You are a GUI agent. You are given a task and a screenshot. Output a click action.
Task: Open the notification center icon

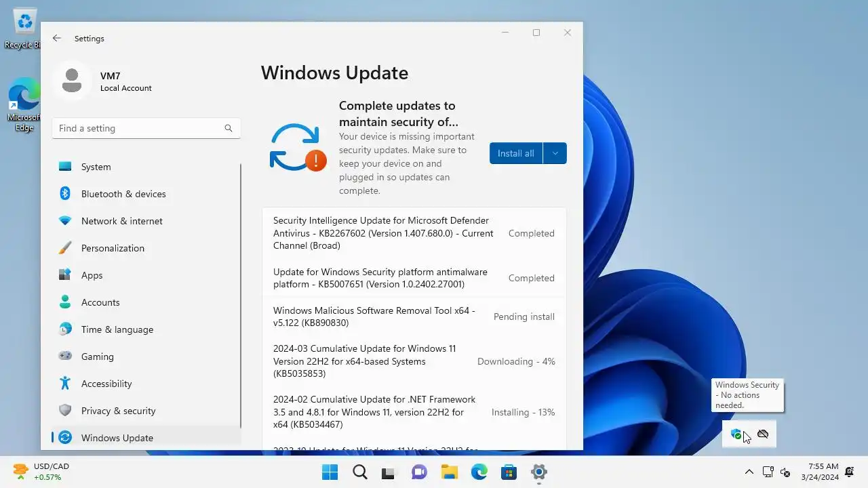click(x=850, y=472)
